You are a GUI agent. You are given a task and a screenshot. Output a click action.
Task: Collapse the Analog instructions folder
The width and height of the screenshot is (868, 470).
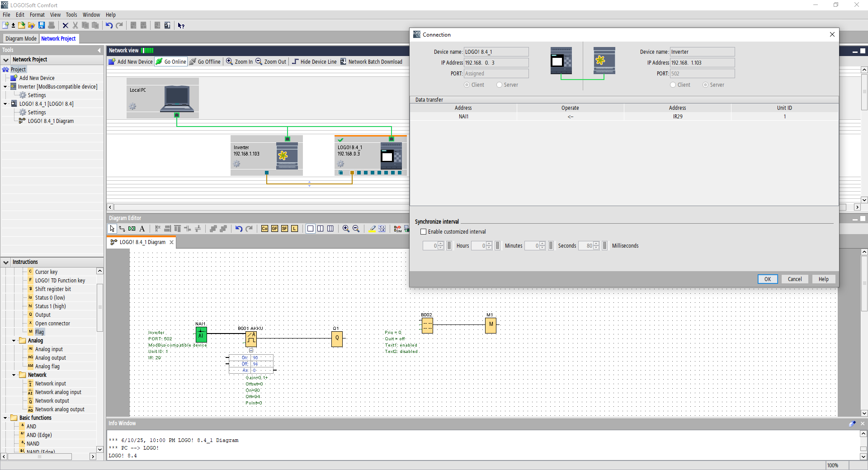[14, 341]
